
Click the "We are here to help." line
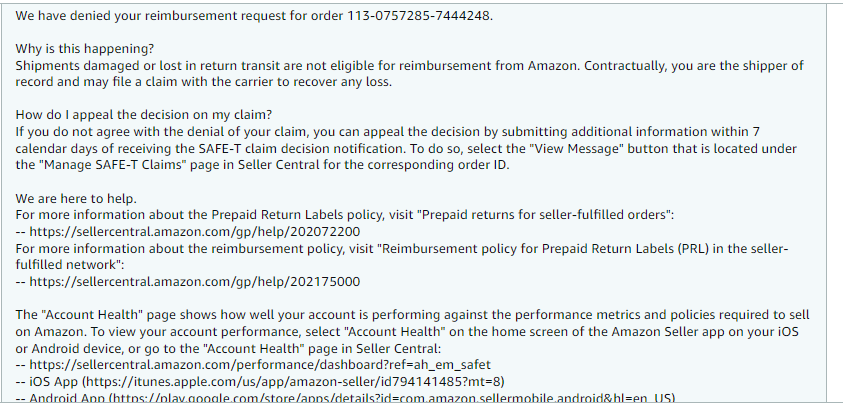coord(76,199)
